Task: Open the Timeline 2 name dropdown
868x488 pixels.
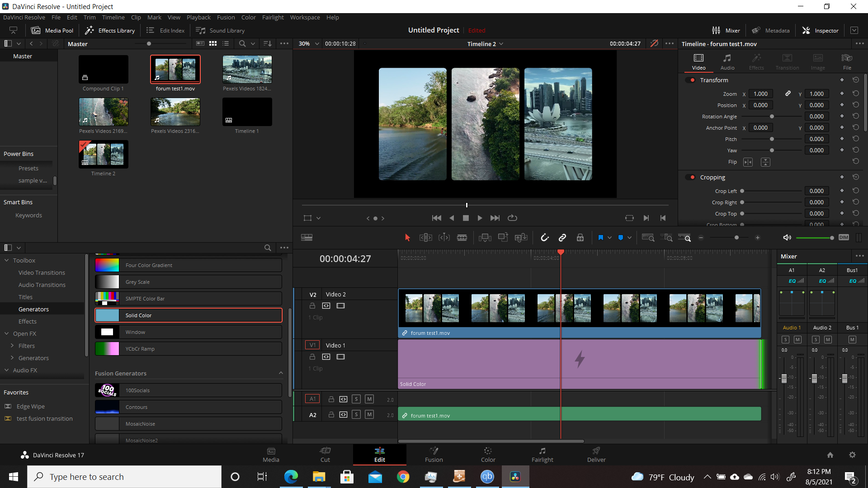Action: 485,44
